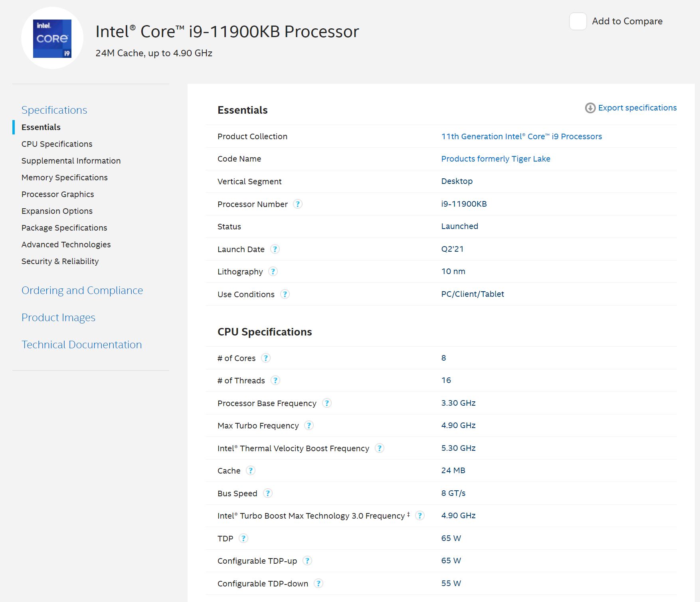Open Ordering and Compliance section
The image size is (700, 602).
coord(82,290)
